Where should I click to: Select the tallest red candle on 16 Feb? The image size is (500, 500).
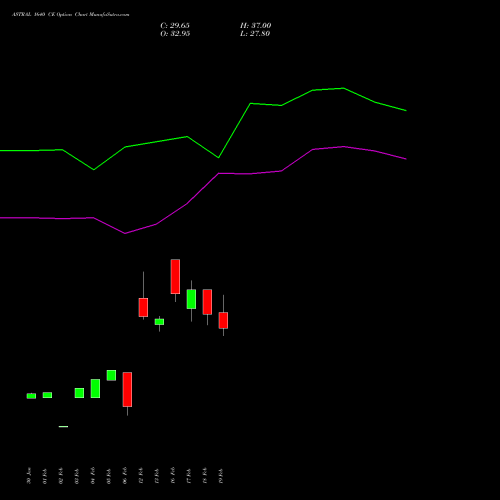point(175,276)
